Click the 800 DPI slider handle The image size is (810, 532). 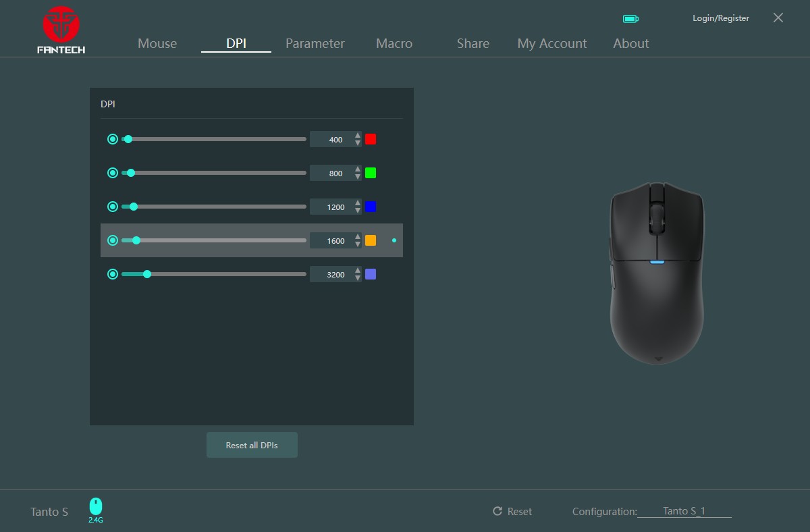pyautogui.click(x=131, y=173)
